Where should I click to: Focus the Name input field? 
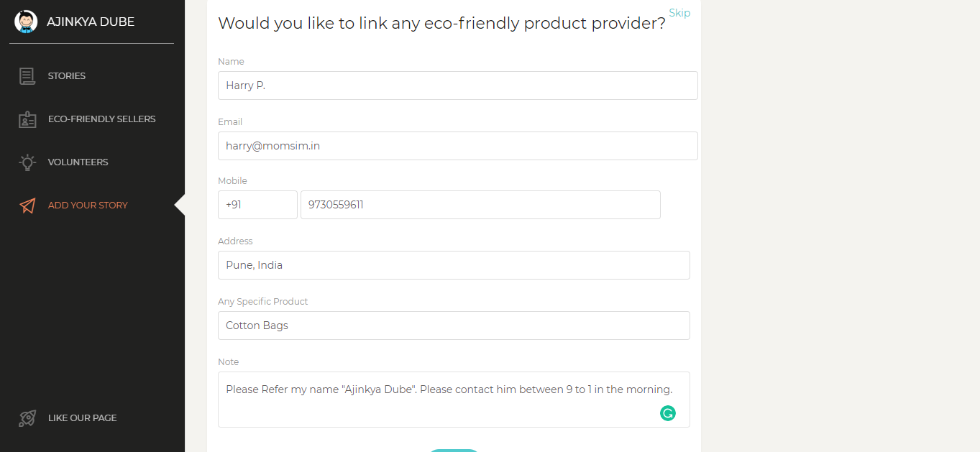457,86
